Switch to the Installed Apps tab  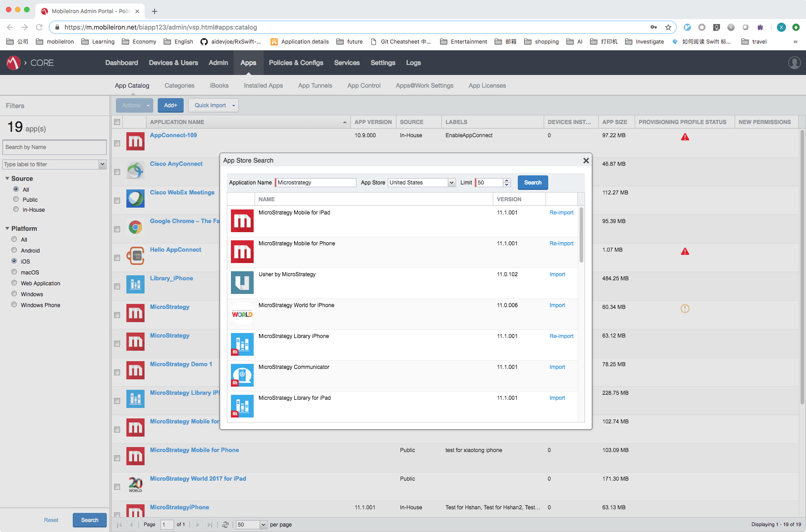click(263, 85)
